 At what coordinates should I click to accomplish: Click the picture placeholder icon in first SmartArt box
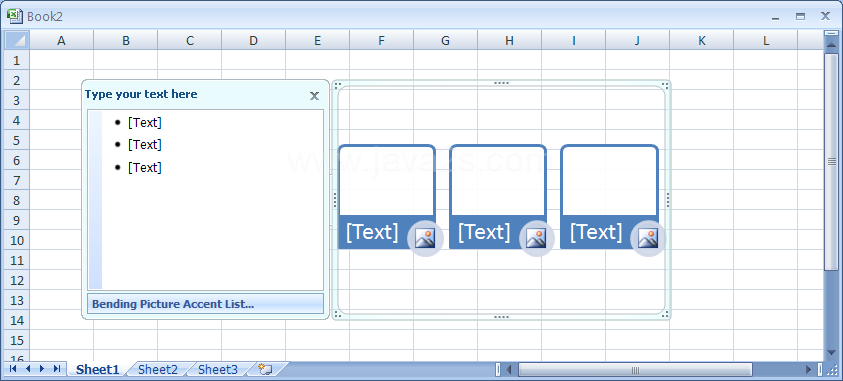[x=425, y=238]
